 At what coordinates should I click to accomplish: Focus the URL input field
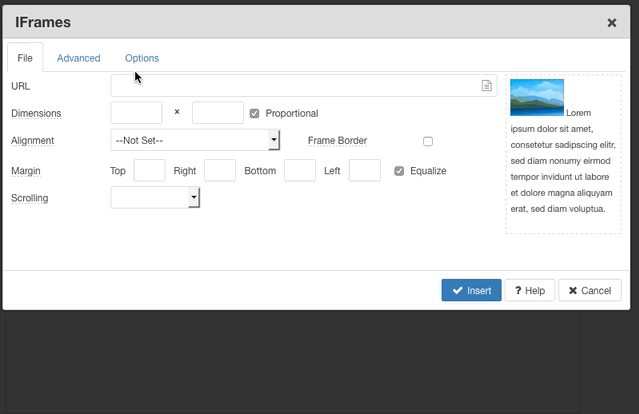304,86
